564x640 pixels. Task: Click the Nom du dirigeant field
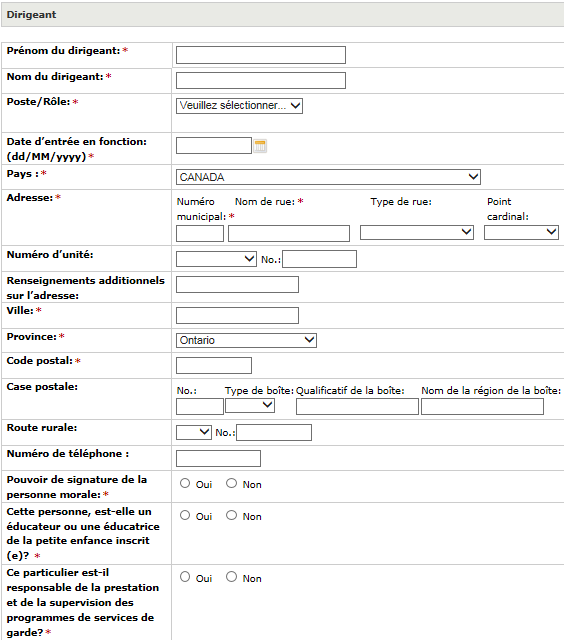click(x=261, y=80)
